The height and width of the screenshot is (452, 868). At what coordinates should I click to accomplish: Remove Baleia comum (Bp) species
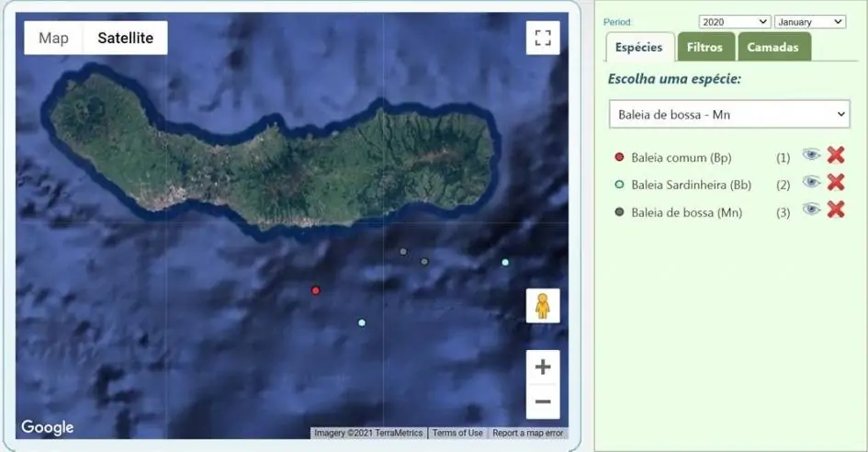click(x=835, y=156)
